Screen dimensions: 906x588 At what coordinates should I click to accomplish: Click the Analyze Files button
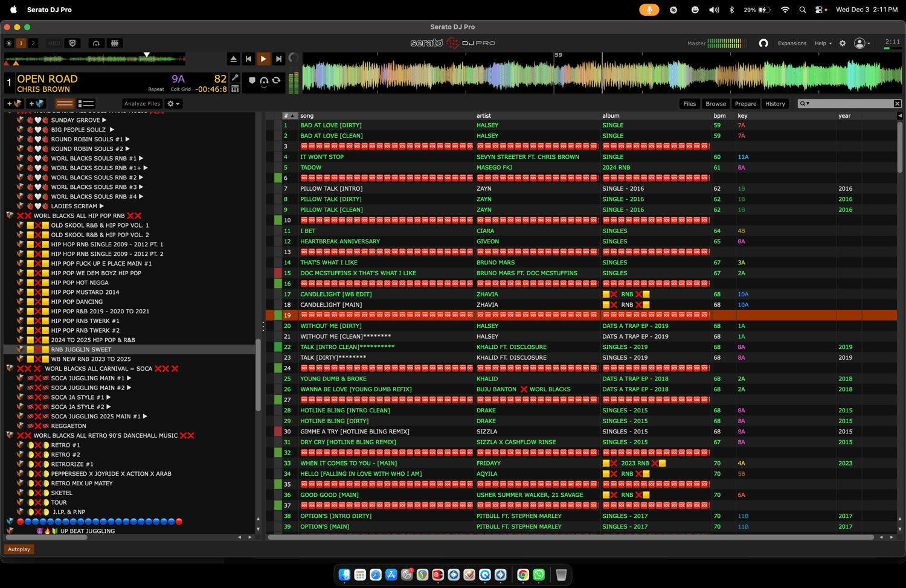coord(142,104)
